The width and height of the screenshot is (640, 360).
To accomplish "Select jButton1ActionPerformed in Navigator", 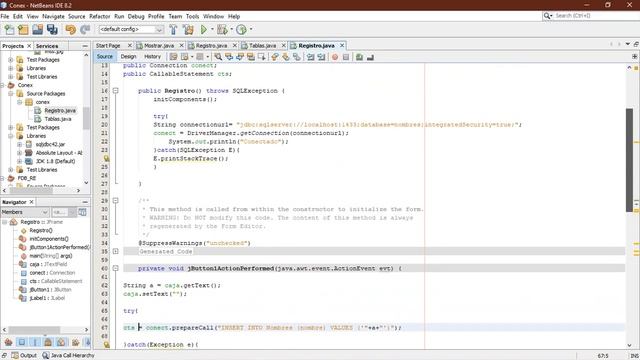I will [60, 247].
